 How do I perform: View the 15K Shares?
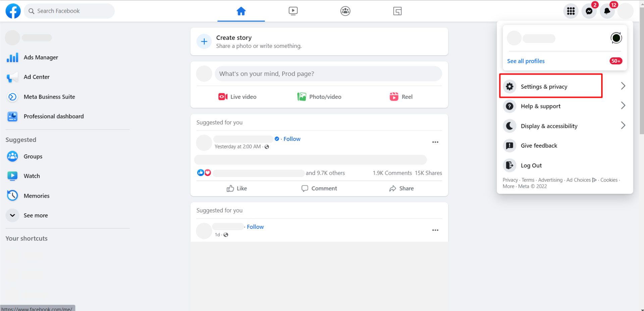coord(428,173)
